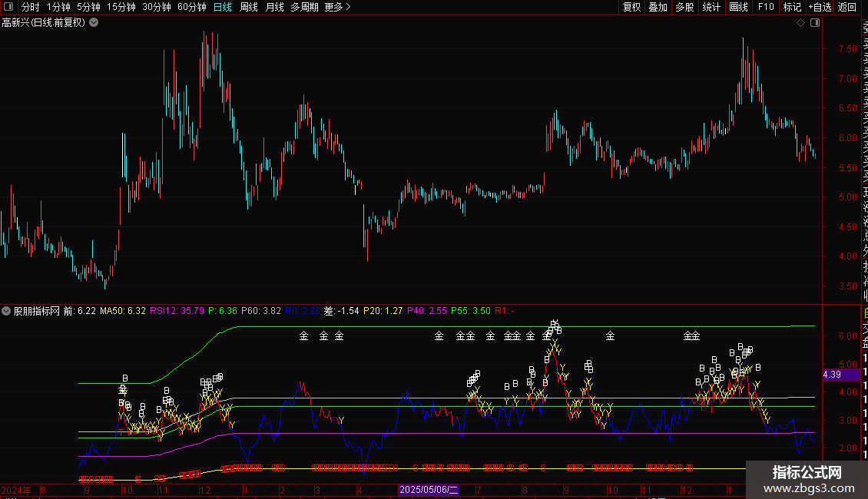Click the 4.39 indicator value tag
This screenshot has height=499, width=868.
pos(841,375)
